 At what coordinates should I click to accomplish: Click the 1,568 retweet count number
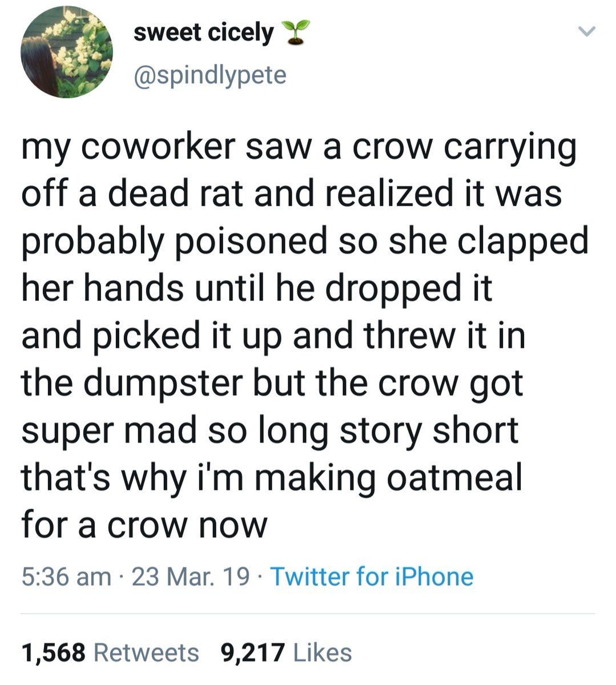pos(53,652)
